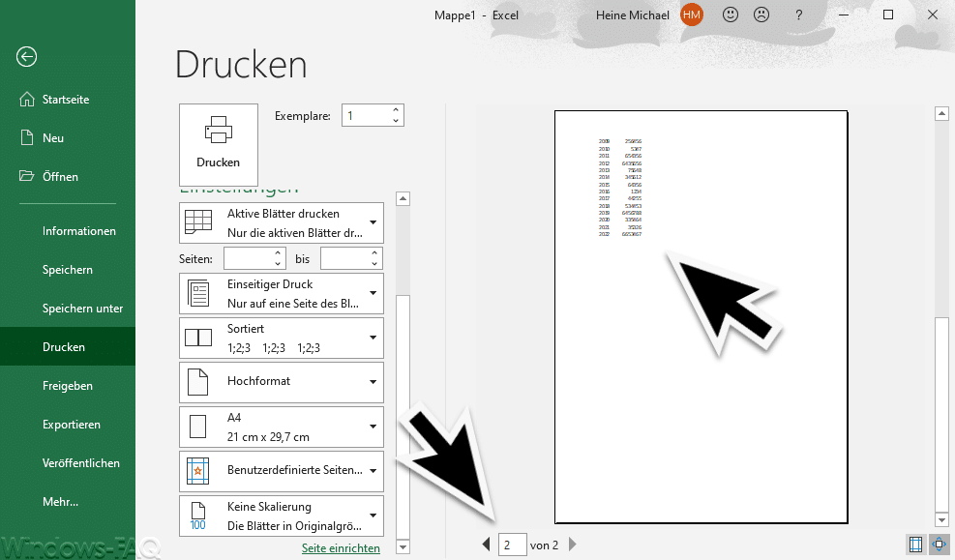Decrease the 'bis' end page value
This screenshot has width=955, height=560.
pyautogui.click(x=374, y=264)
